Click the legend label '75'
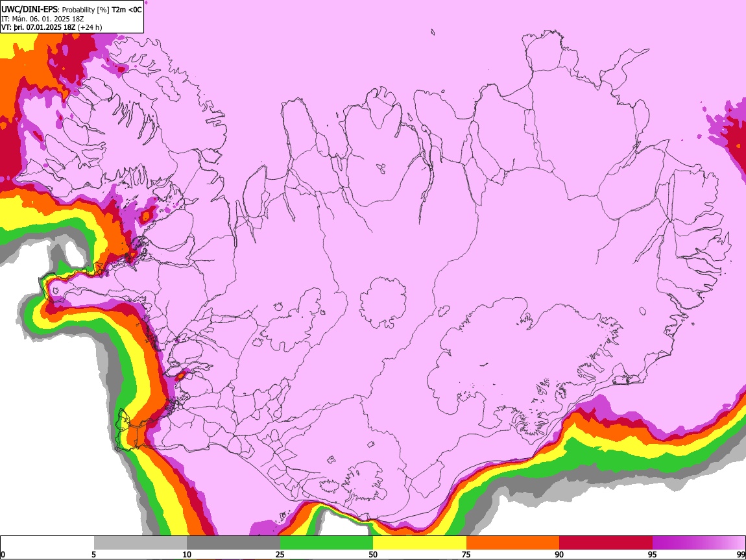 [x=466, y=554]
